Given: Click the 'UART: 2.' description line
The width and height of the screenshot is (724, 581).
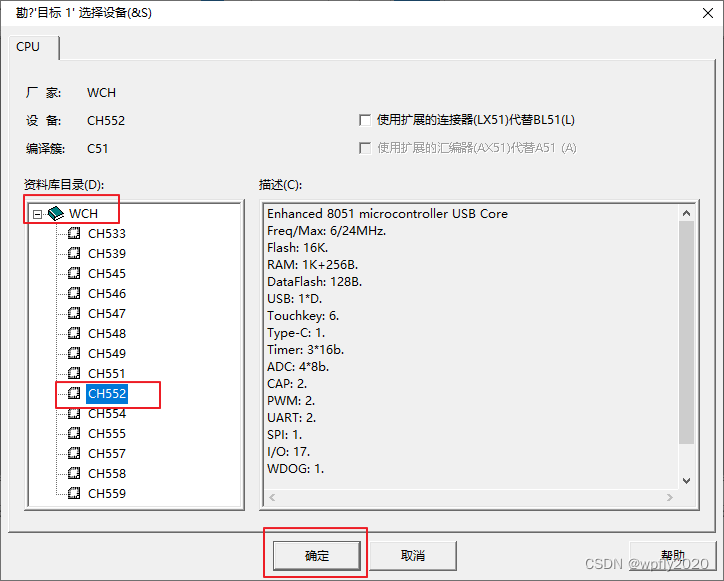Looking at the screenshot, I should click(291, 418).
